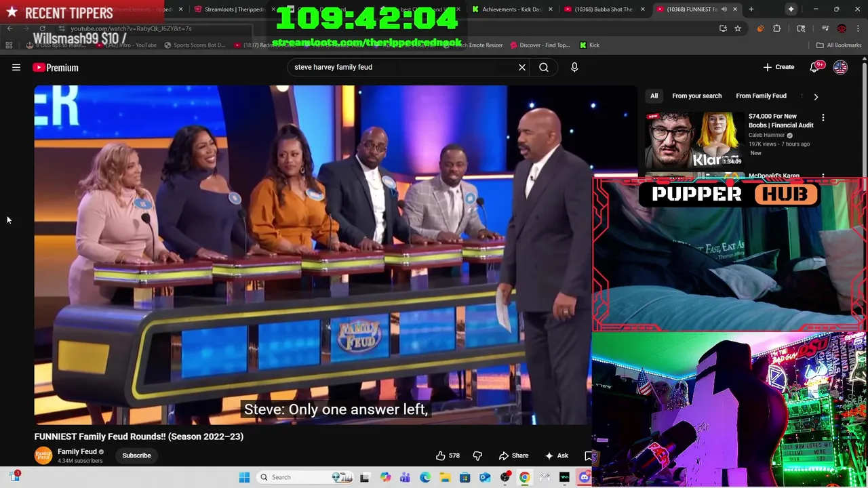Open the Kick bookmark
The height and width of the screenshot is (488, 868).
click(x=589, y=45)
